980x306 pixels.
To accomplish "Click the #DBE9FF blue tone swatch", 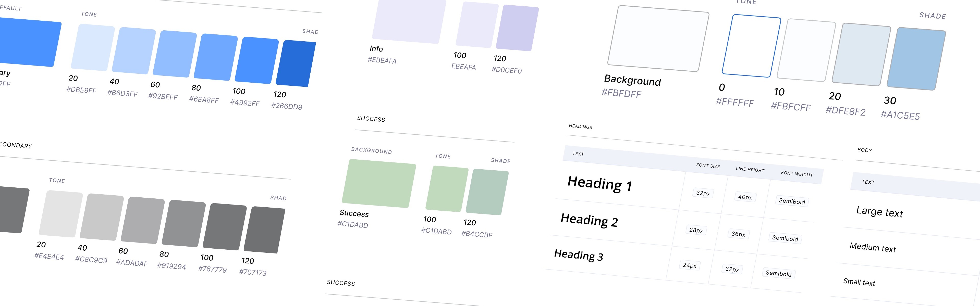I will pos(92,47).
